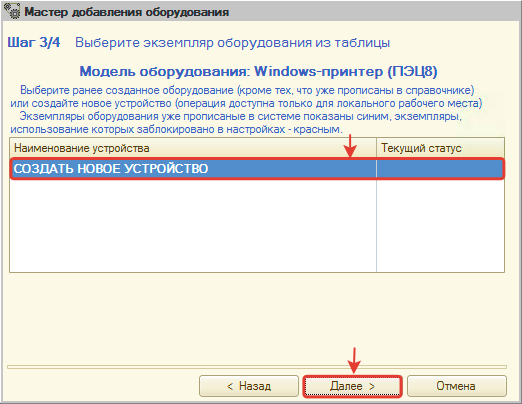Click the Наименование устройства column header
The width and height of the screenshot is (522, 404).
[x=193, y=148]
